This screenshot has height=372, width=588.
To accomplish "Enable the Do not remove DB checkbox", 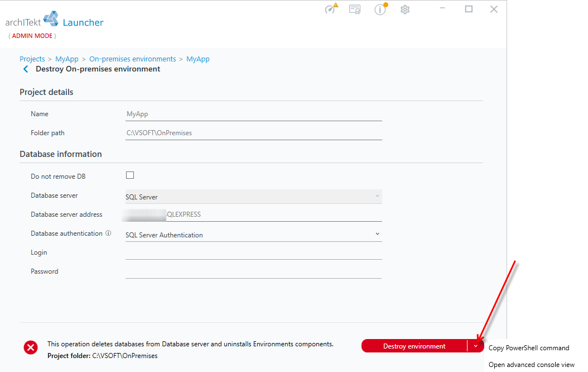I will pos(130,175).
